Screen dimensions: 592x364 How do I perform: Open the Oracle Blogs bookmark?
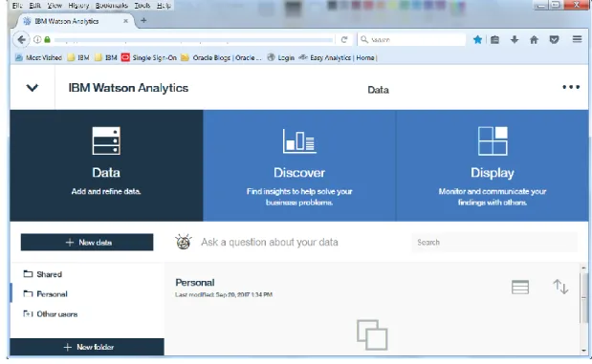221,57
